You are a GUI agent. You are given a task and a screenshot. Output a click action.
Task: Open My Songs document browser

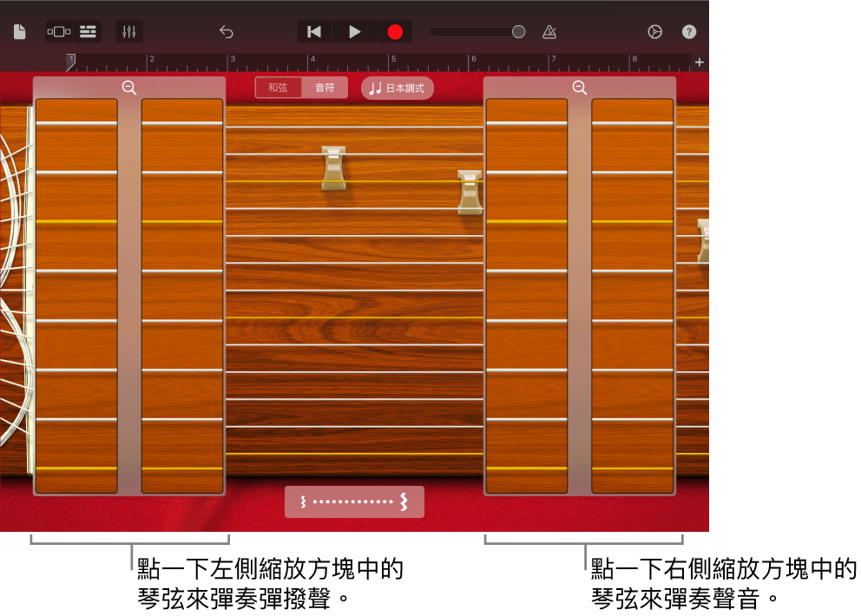pos(19,32)
